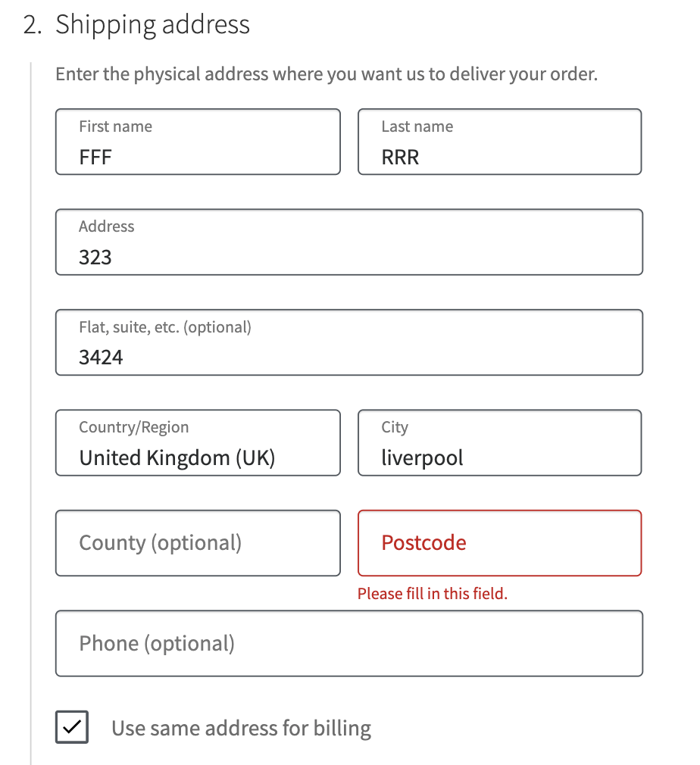Select the Flat, suite field showing 3424
The height and width of the screenshot is (765, 700).
pyautogui.click(x=348, y=342)
